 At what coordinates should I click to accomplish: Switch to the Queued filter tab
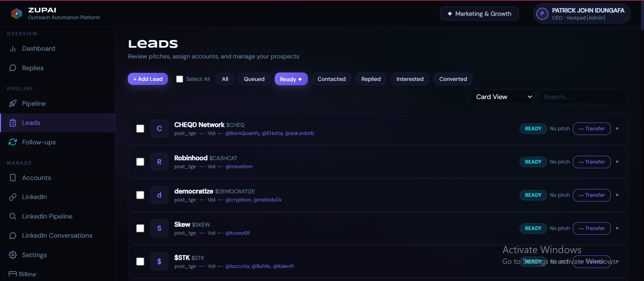pyautogui.click(x=254, y=79)
